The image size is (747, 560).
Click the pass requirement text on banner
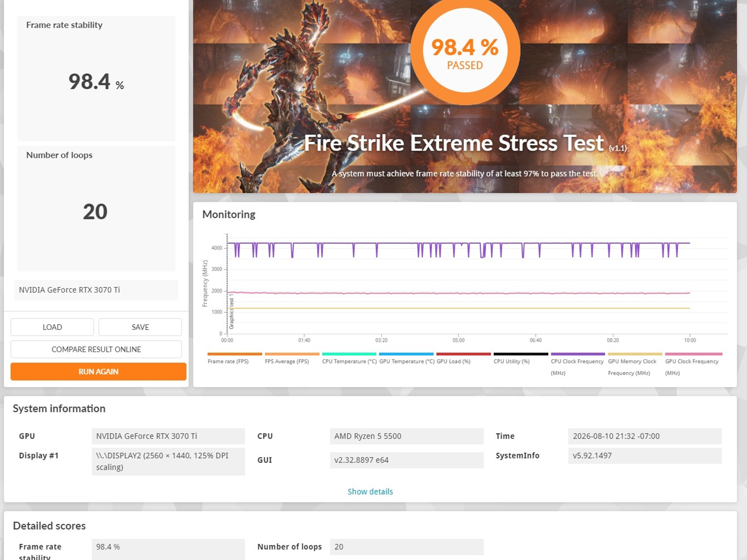coord(465,174)
